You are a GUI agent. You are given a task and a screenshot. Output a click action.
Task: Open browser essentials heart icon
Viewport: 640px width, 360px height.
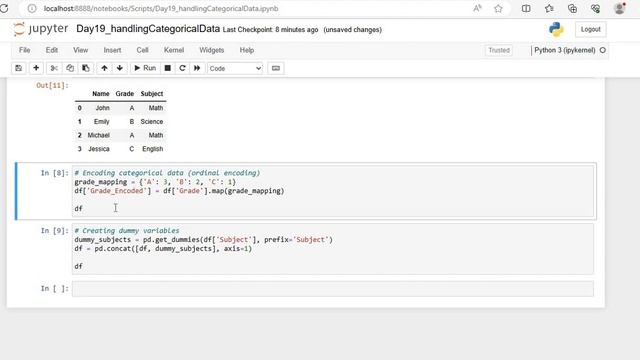coord(596,8)
